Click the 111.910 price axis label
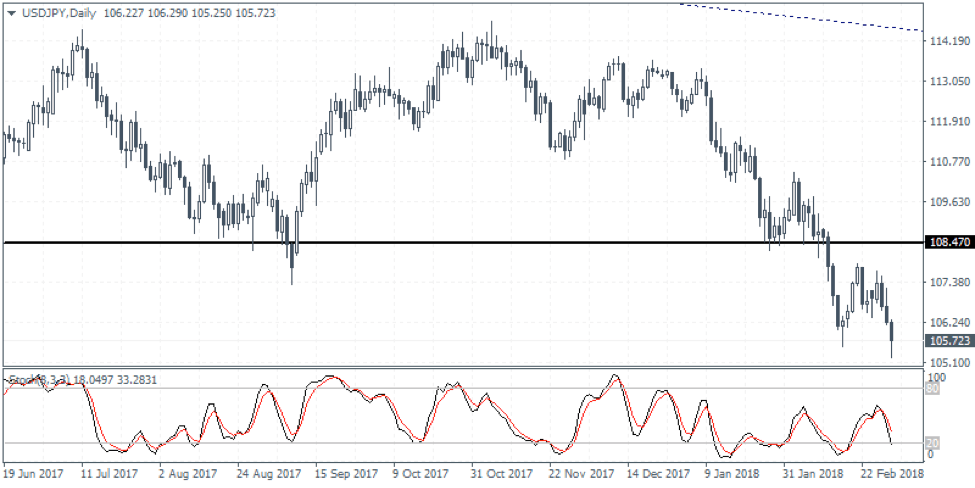Viewport: 975px width, 488px height. click(x=946, y=122)
